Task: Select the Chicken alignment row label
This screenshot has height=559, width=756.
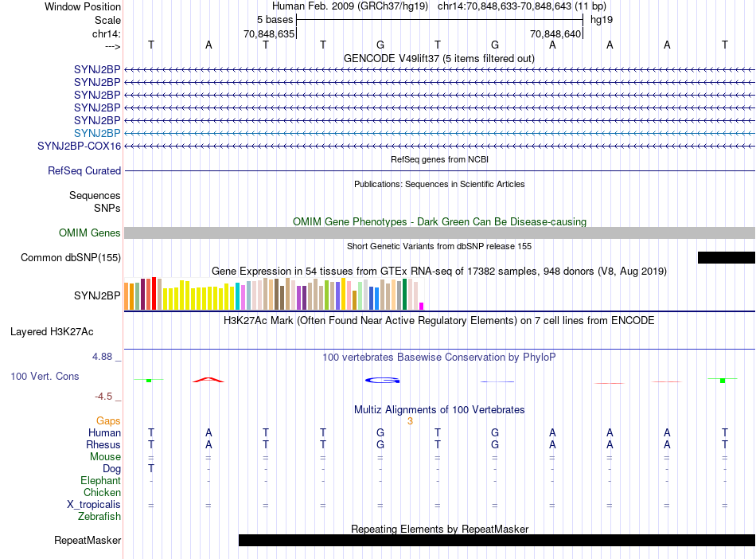Action: click(x=102, y=492)
